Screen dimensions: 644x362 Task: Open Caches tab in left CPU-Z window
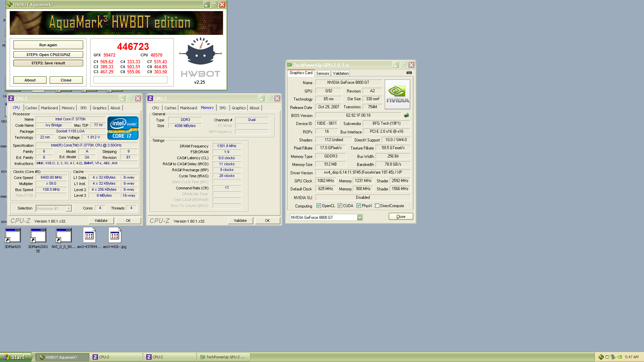click(31, 108)
